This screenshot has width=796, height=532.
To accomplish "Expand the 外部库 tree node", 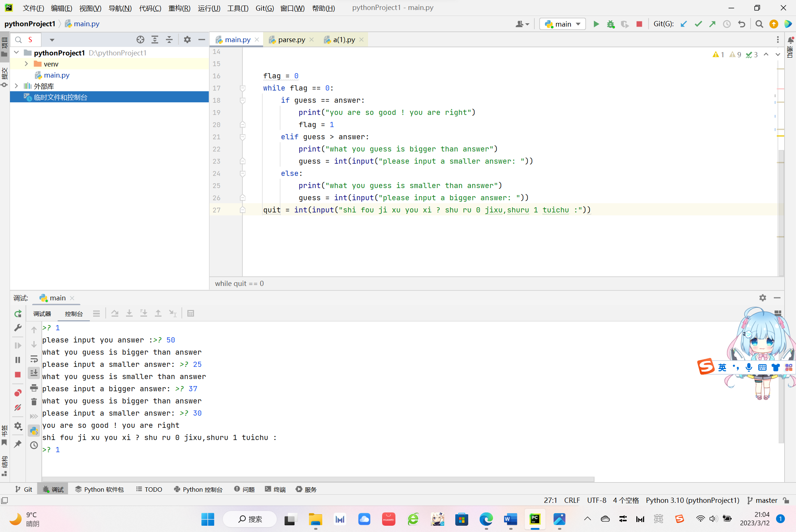I will coord(16,86).
